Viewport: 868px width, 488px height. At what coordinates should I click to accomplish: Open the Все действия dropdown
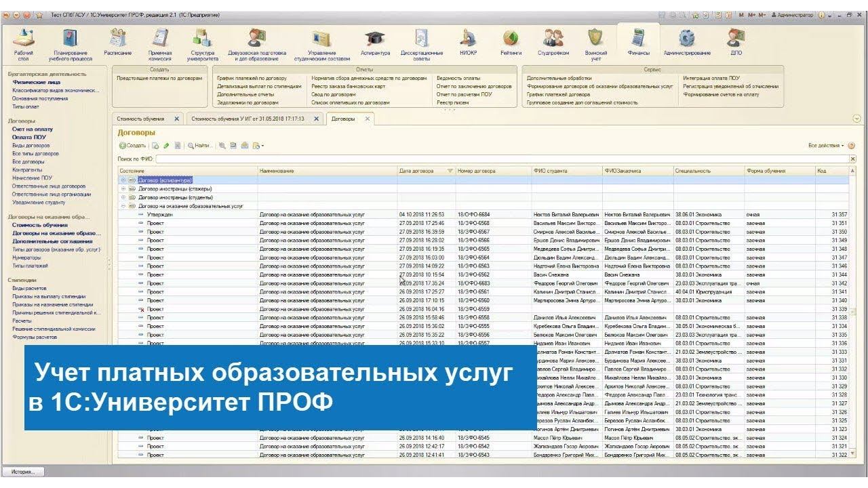[x=826, y=146]
